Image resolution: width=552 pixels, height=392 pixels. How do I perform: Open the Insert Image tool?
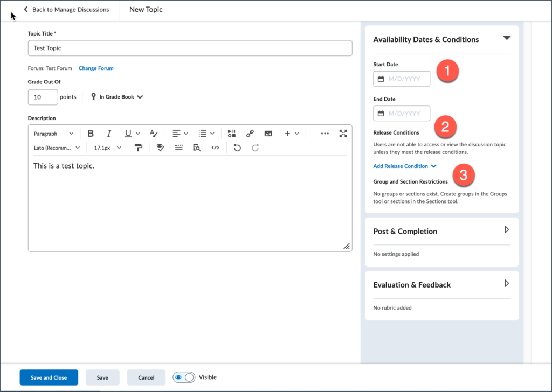point(268,133)
